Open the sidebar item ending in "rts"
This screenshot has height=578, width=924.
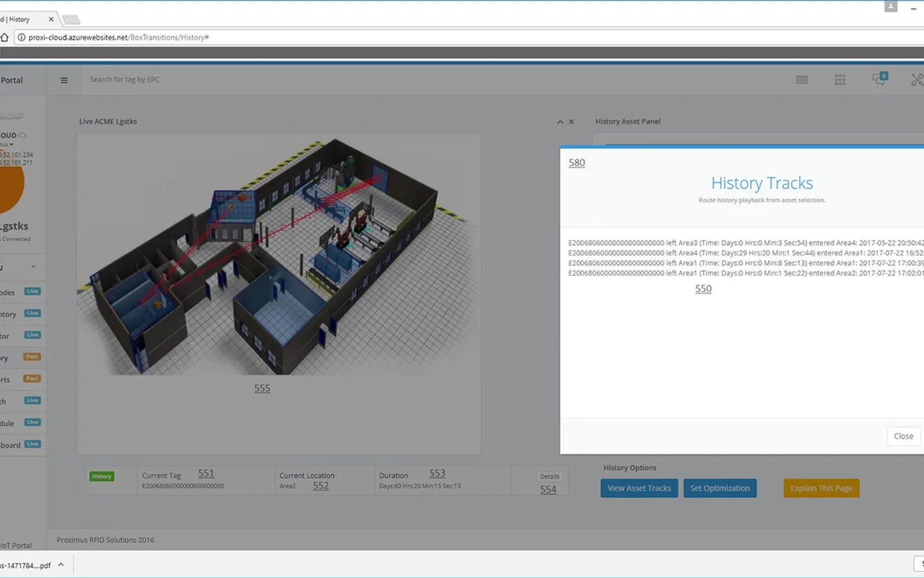click(20, 379)
